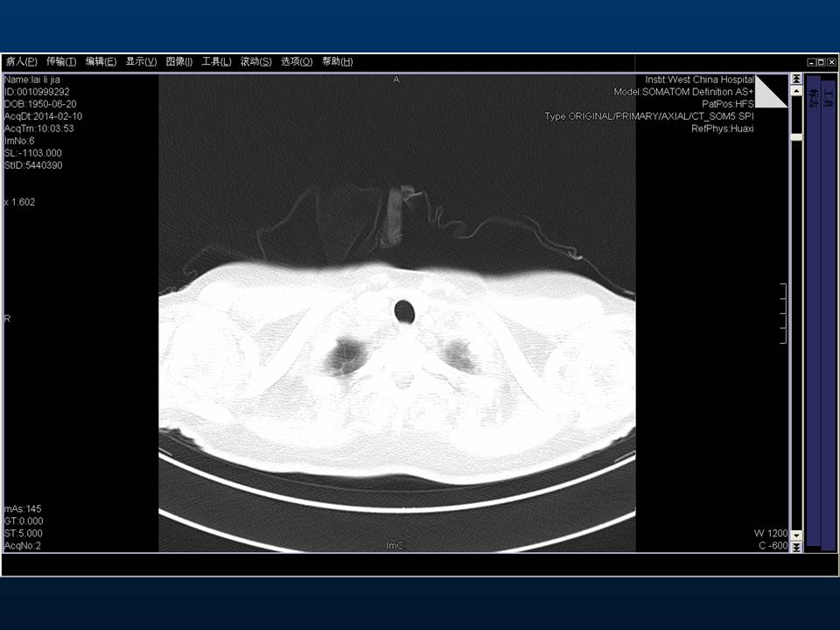Screen dimensions: 840x630
Task: Click the image scrollbar slider thumb
Action: pos(796,137)
